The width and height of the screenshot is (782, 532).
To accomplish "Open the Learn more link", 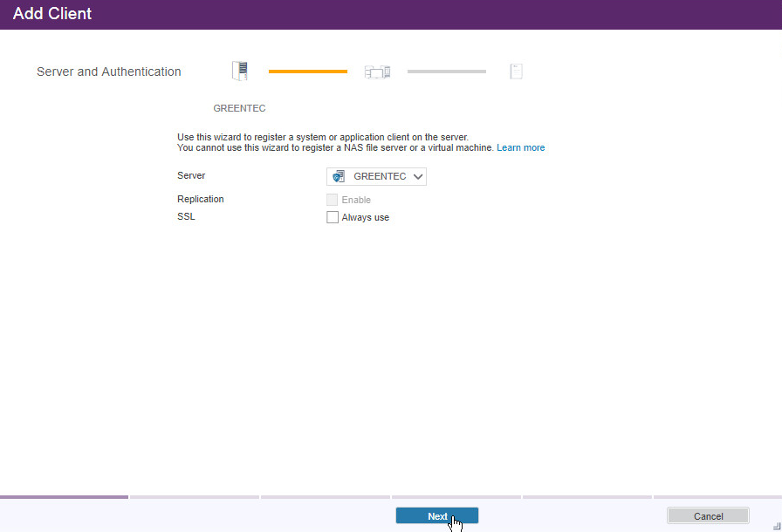I will (x=520, y=148).
